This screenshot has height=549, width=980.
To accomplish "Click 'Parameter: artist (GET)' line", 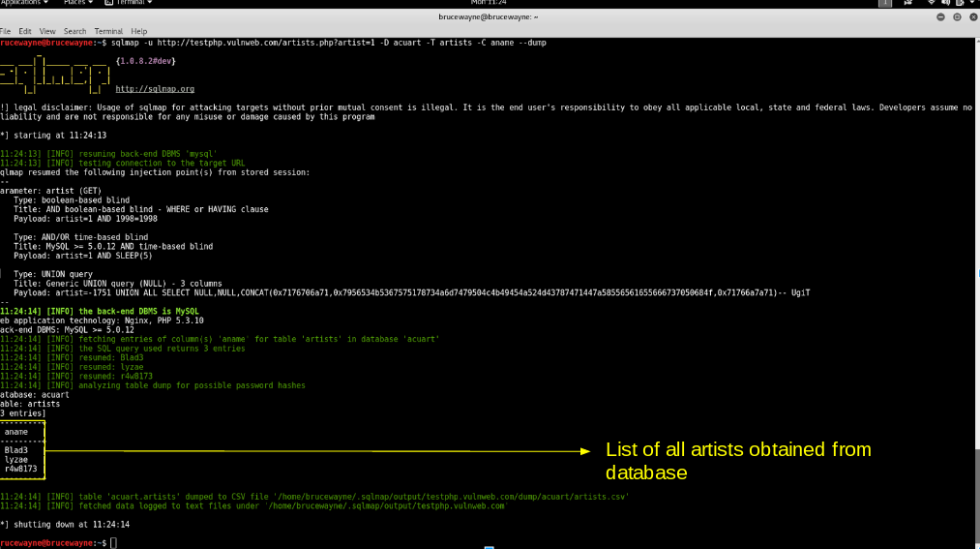I will (50, 191).
